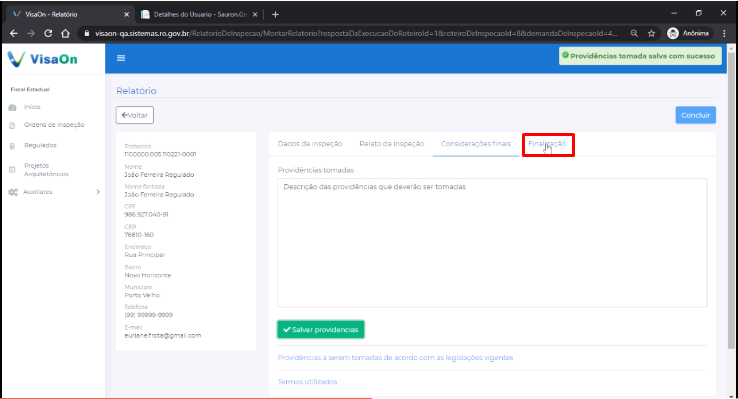Click the browser address bar URL
Viewport: 738px width, 399px height.
point(356,33)
